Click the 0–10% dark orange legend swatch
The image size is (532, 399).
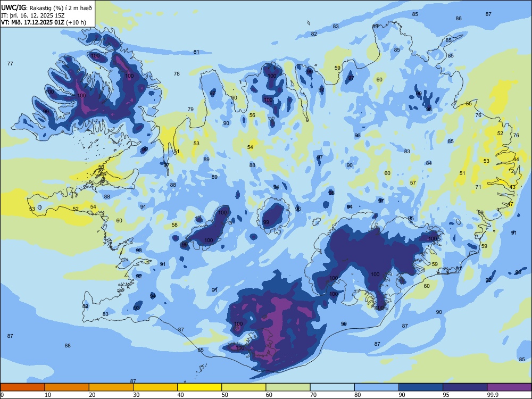[22, 387]
